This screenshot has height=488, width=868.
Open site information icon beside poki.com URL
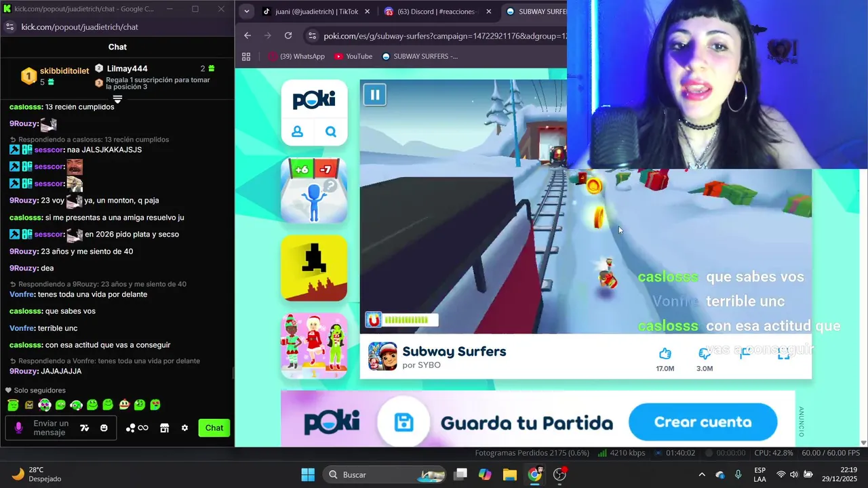[x=311, y=36]
